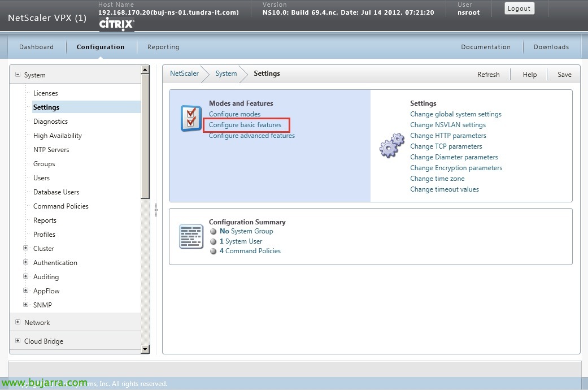
Task: Open the 4 Command Policies summary link
Action: pos(250,251)
